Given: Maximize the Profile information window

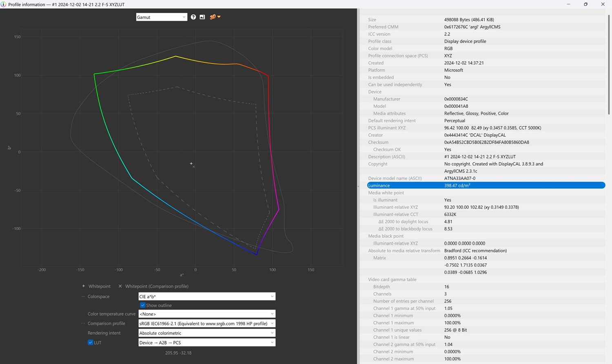Looking at the screenshot, I should pos(585,4).
